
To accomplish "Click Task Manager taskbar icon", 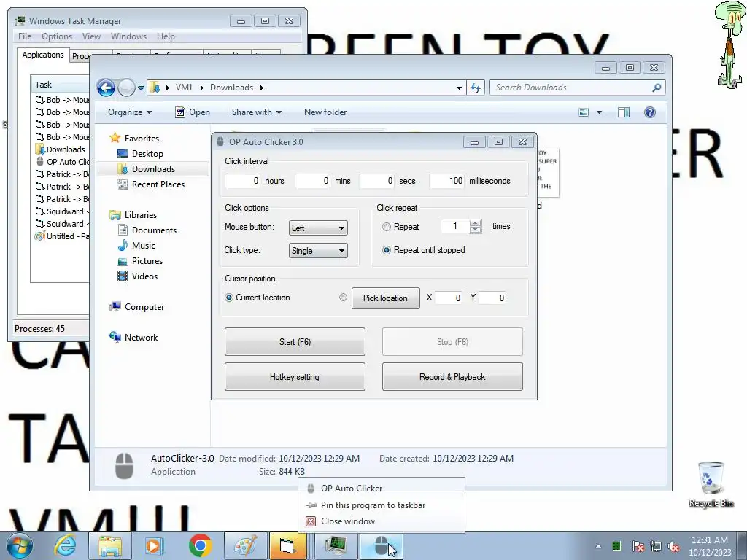I will (336, 545).
